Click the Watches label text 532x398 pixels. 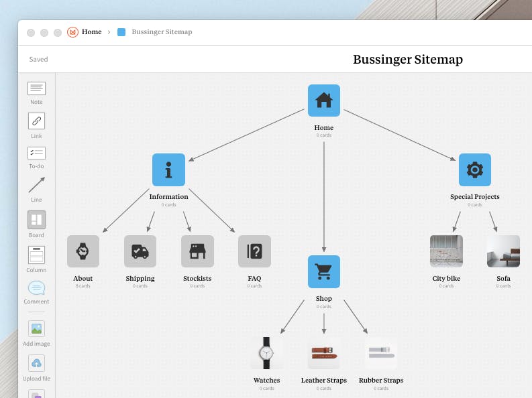click(x=267, y=381)
